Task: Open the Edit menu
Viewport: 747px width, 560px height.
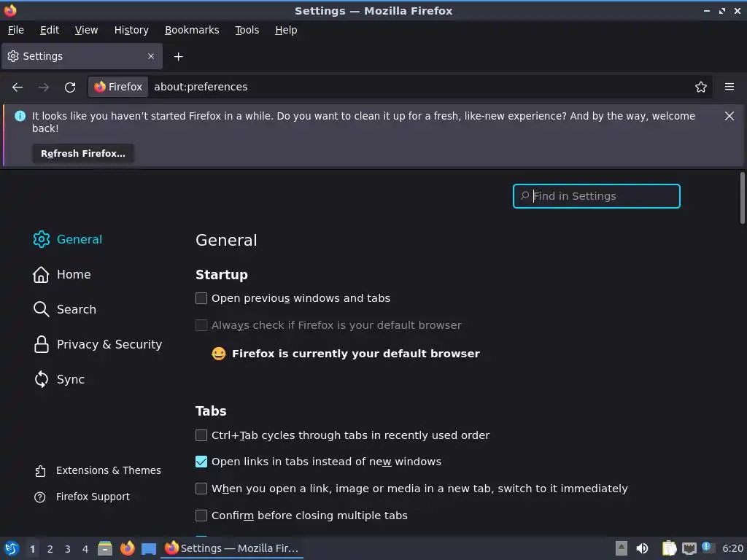Action: [x=50, y=30]
